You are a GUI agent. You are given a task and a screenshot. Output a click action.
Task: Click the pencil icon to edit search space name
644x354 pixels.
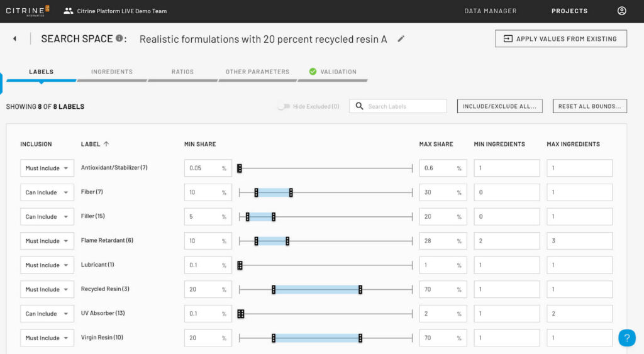(x=401, y=38)
